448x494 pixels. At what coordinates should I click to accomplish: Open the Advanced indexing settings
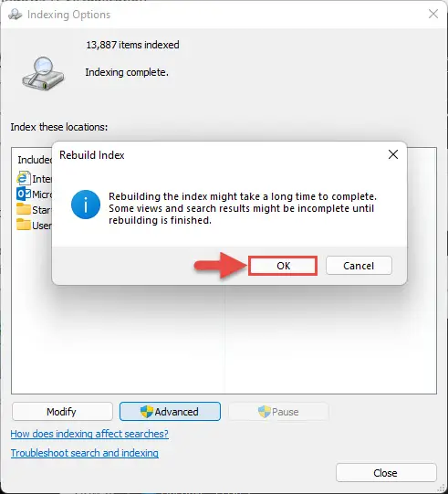[170, 412]
